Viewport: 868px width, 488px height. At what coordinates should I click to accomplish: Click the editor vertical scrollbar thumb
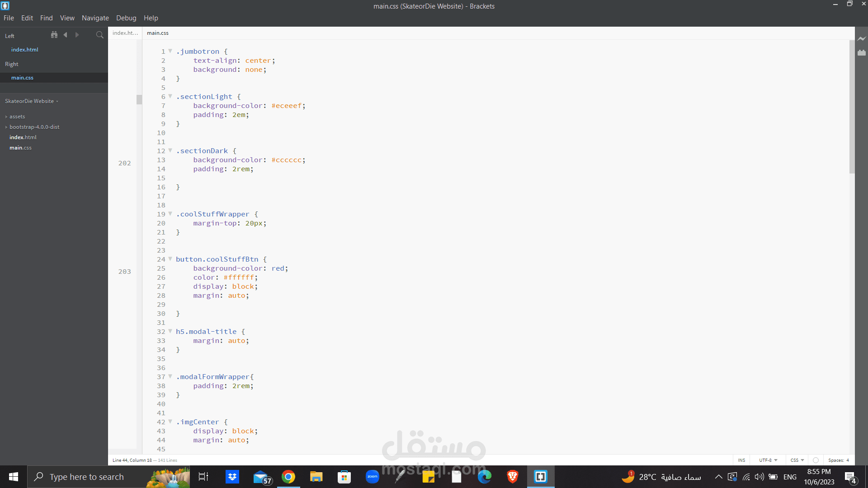click(x=852, y=107)
